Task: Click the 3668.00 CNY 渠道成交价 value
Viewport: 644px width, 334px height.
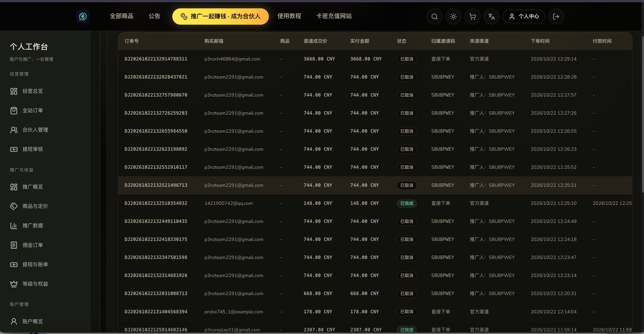Action: click(319, 59)
